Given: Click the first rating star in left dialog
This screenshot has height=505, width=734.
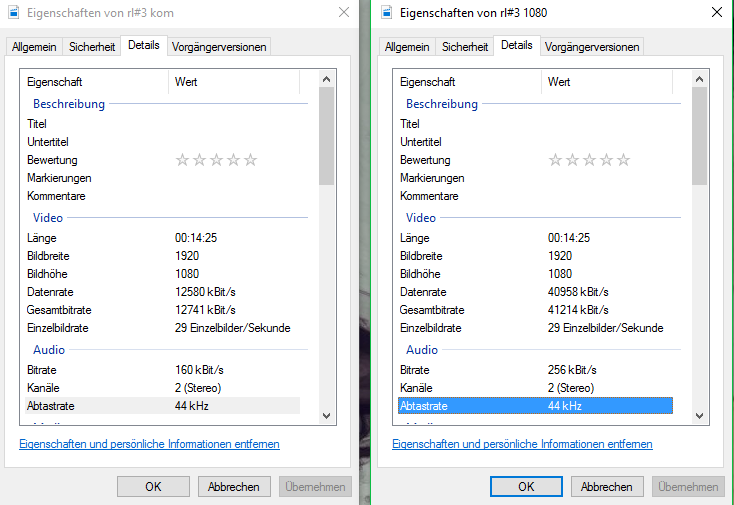Looking at the screenshot, I should (183, 160).
